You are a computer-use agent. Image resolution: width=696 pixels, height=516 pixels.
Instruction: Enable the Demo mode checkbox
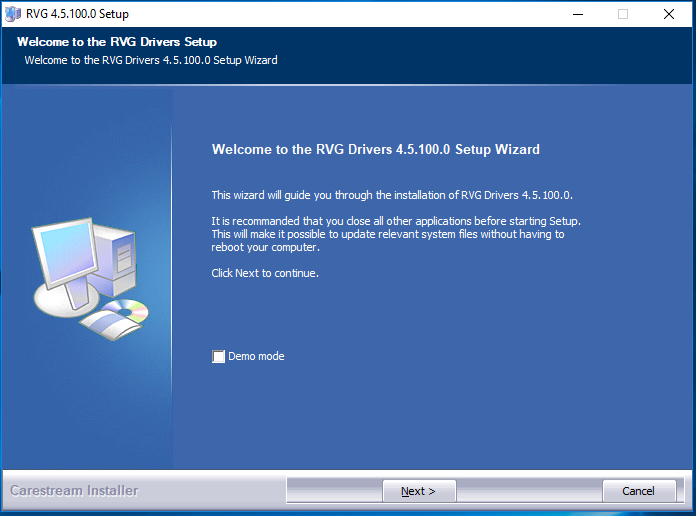pos(218,357)
